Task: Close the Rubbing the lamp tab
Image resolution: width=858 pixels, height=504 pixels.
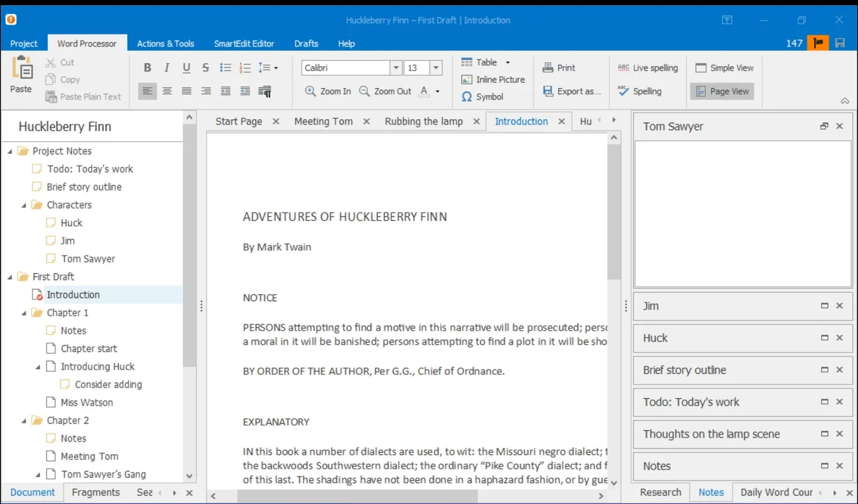Action: point(476,122)
